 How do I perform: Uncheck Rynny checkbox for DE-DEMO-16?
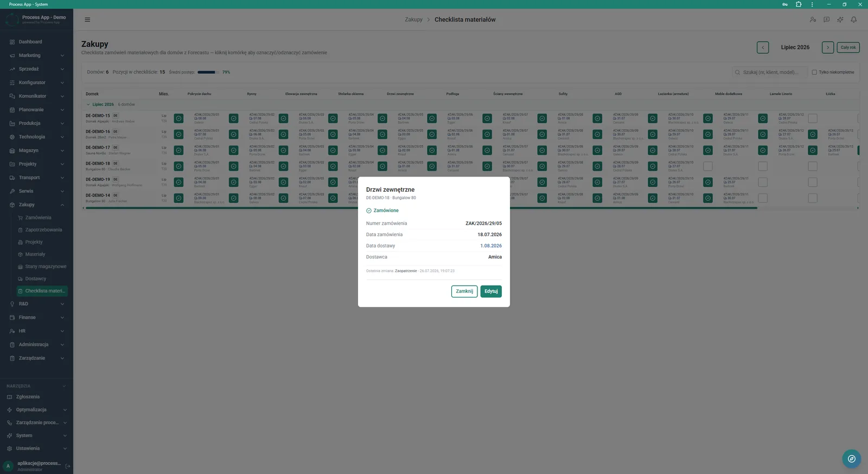tap(234, 134)
